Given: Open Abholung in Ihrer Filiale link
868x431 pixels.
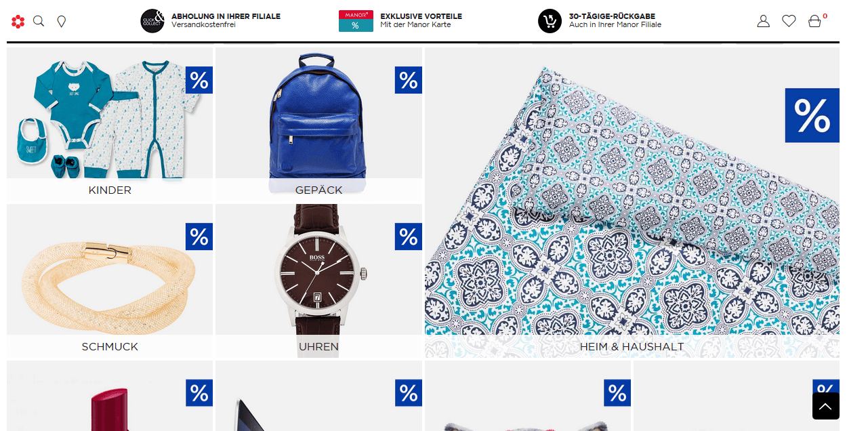Looking at the screenshot, I should 226,20.
